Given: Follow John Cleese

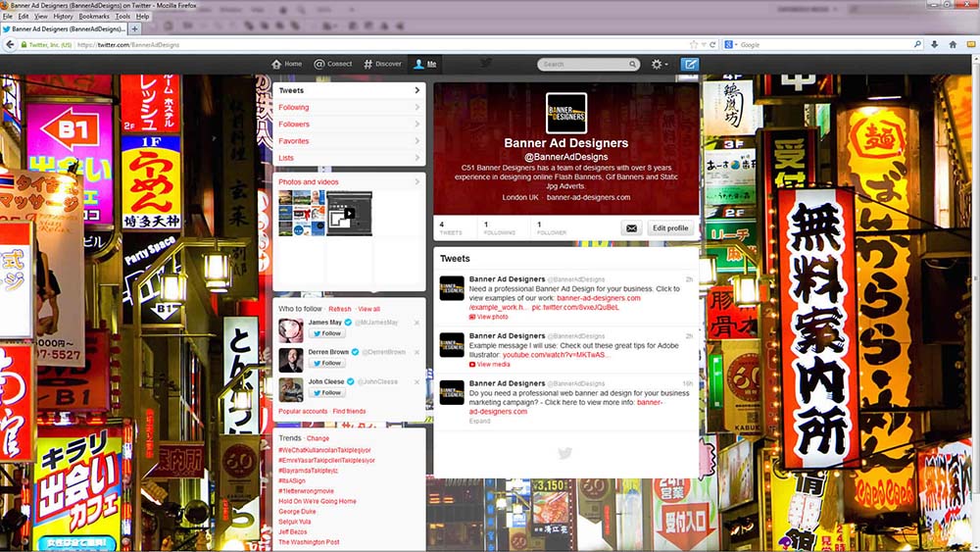Looking at the screenshot, I should pyautogui.click(x=327, y=393).
